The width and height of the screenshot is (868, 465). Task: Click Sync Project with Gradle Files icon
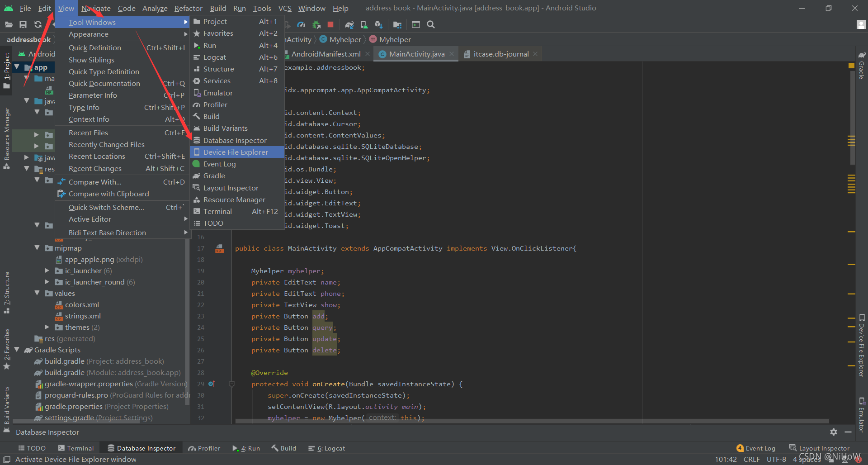349,24
